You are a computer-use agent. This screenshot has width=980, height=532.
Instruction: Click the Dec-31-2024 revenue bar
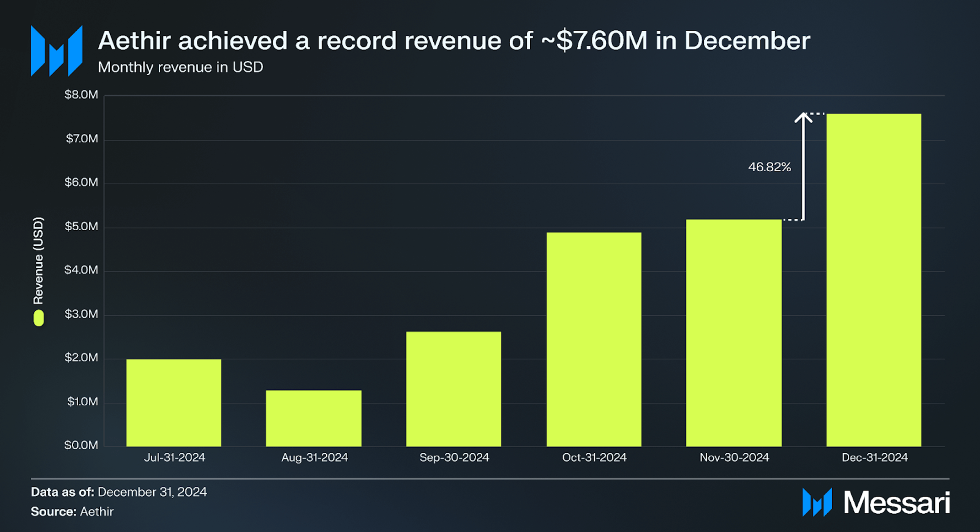[x=873, y=280]
